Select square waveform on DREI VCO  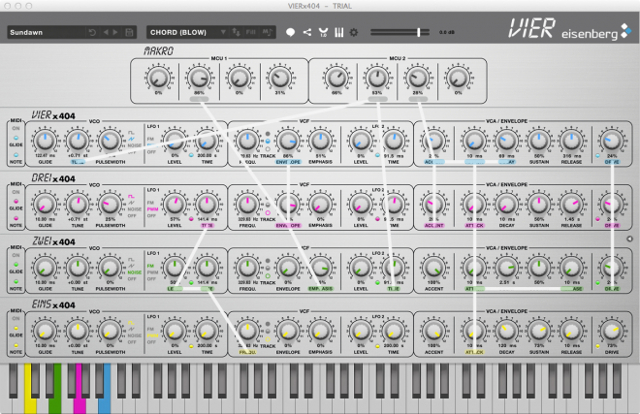[131, 196]
